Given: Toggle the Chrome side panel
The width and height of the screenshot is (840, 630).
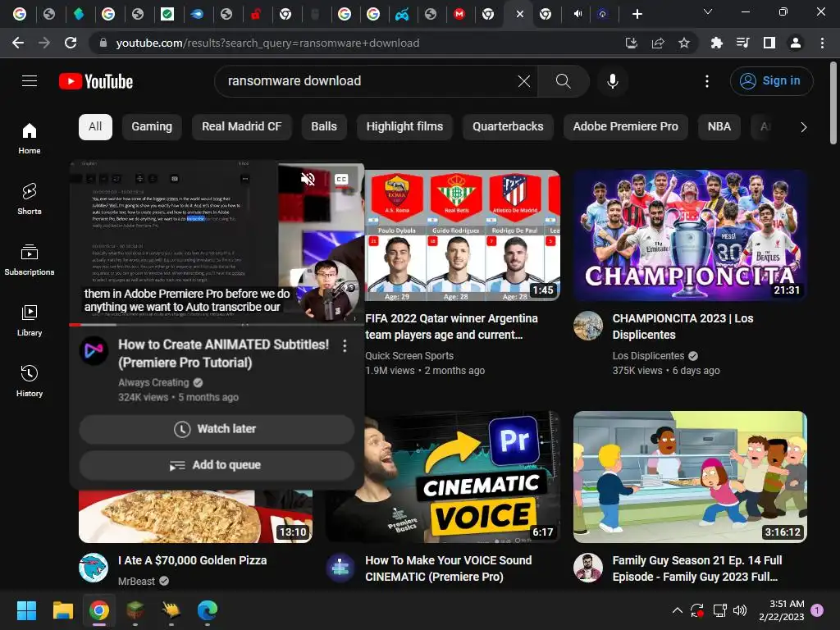Looking at the screenshot, I should pos(769,43).
